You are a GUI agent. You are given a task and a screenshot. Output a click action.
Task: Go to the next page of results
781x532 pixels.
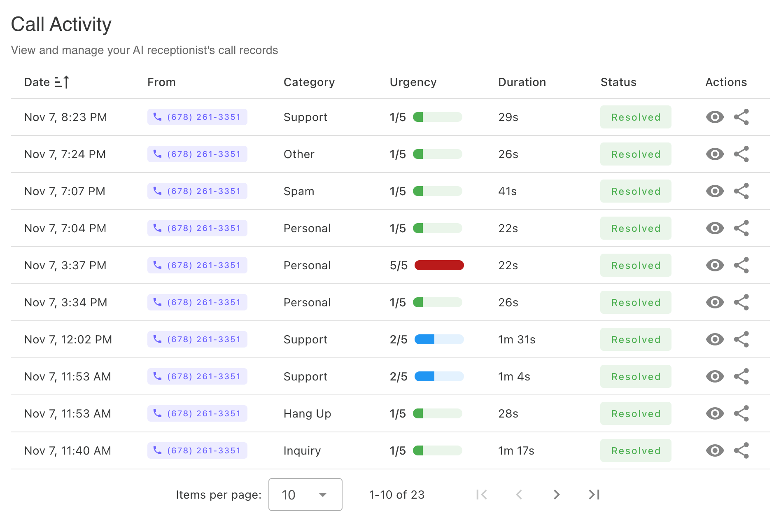click(x=556, y=495)
